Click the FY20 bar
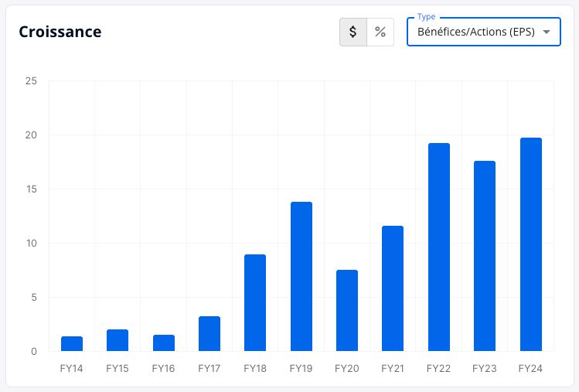This screenshot has width=579, height=392. 347,310
